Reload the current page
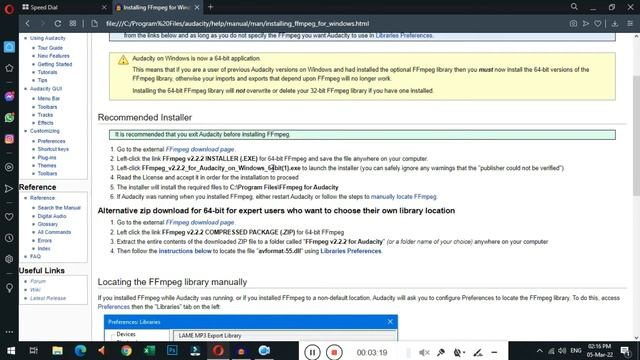Screen dimensions: 640x360 (58, 24)
